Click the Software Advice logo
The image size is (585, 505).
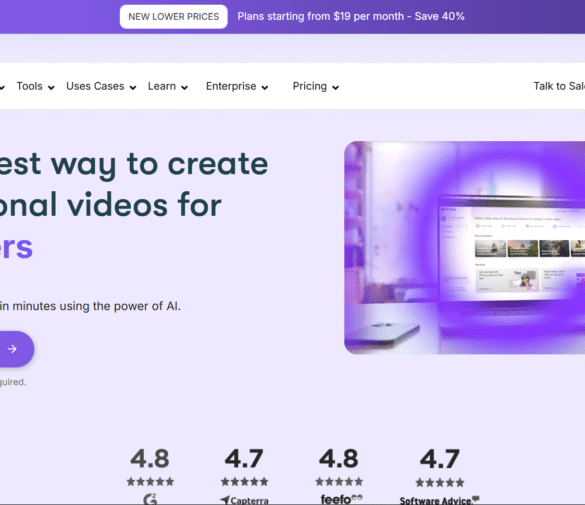click(439, 501)
